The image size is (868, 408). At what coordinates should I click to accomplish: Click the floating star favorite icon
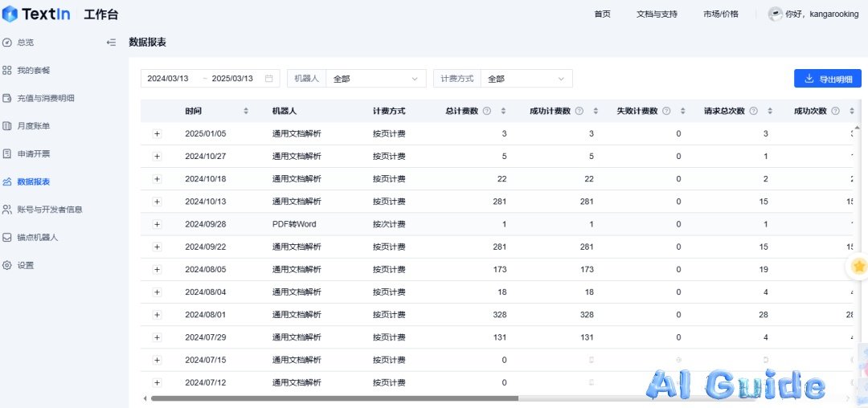pos(858,267)
